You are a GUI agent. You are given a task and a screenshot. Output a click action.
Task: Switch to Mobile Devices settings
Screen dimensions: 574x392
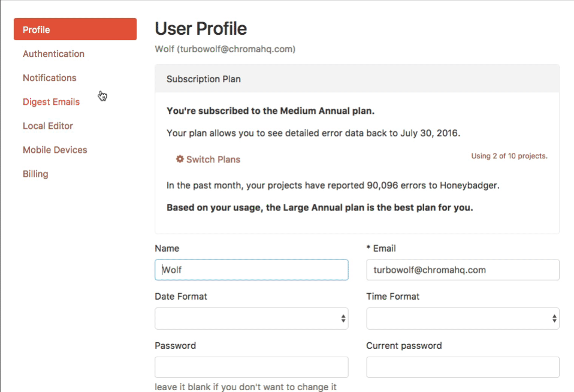(x=55, y=150)
